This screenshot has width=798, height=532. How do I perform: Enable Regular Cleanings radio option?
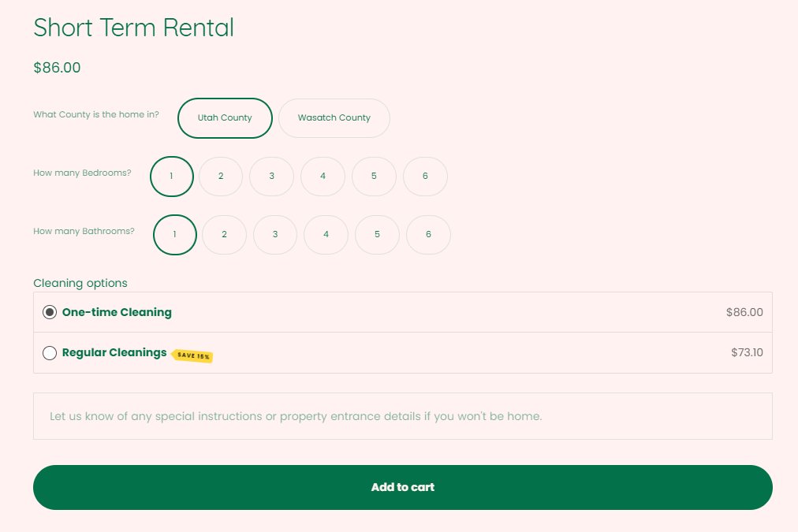tap(50, 353)
